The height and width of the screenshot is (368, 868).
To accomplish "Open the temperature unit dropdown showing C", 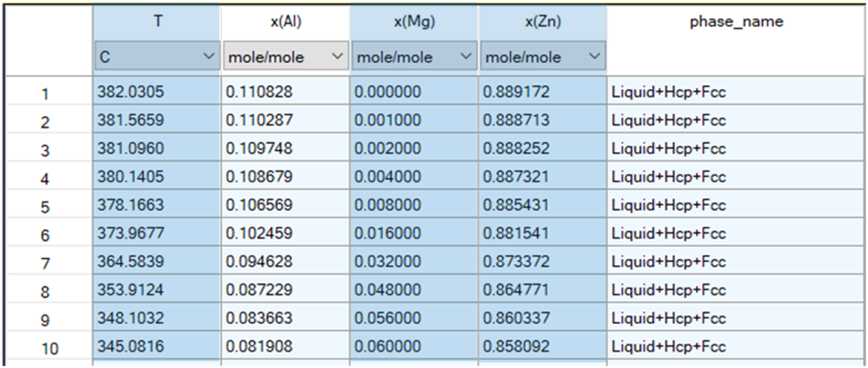I will click(x=157, y=57).
